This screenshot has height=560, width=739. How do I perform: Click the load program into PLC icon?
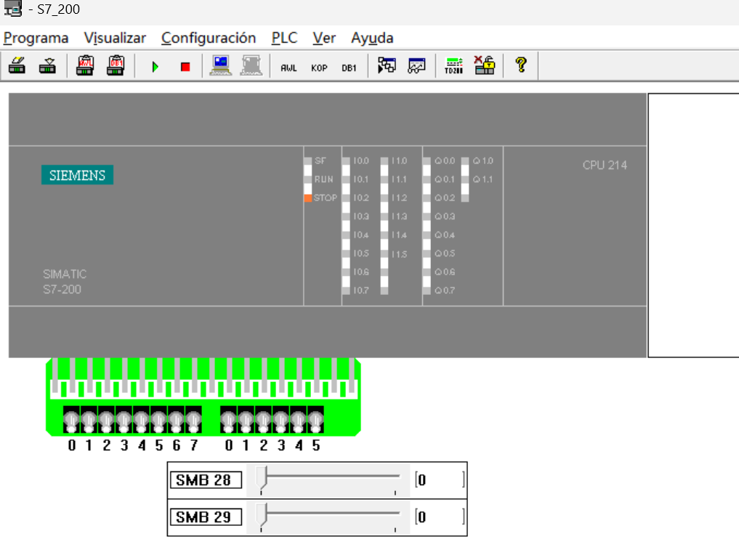pyautogui.click(x=47, y=65)
